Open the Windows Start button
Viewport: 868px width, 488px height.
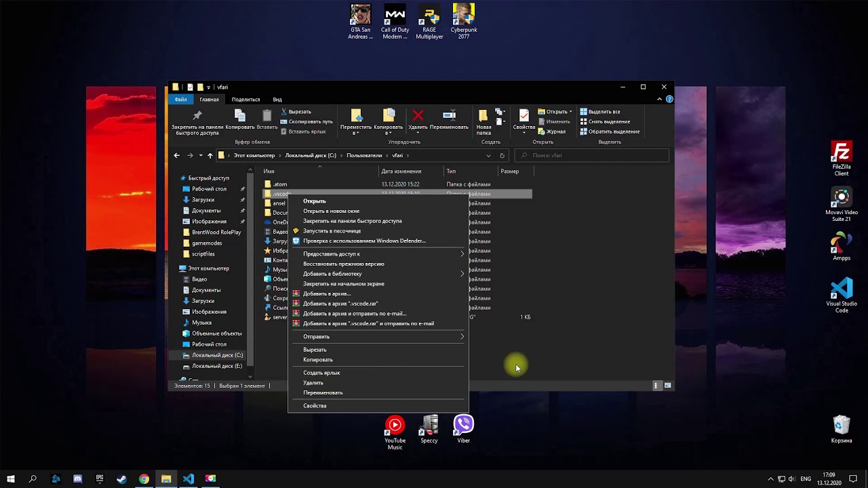(11, 479)
